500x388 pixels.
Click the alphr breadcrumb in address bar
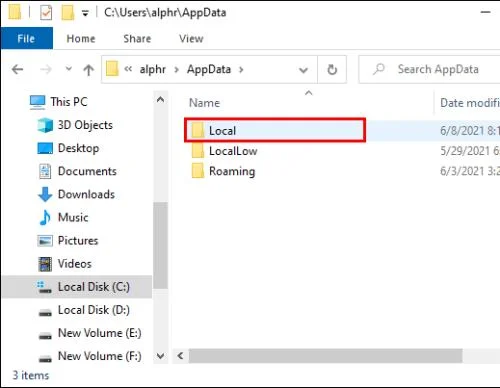point(152,69)
